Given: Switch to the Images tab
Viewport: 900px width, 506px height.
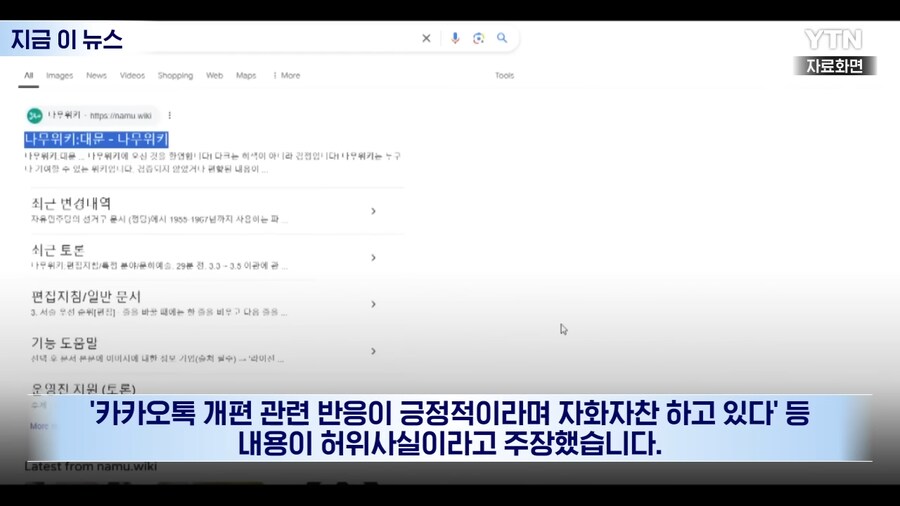Looking at the screenshot, I should (59, 76).
